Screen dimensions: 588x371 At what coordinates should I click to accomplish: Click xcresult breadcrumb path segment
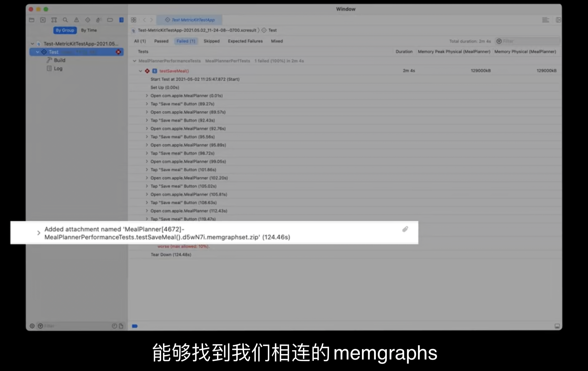pyautogui.click(x=197, y=30)
